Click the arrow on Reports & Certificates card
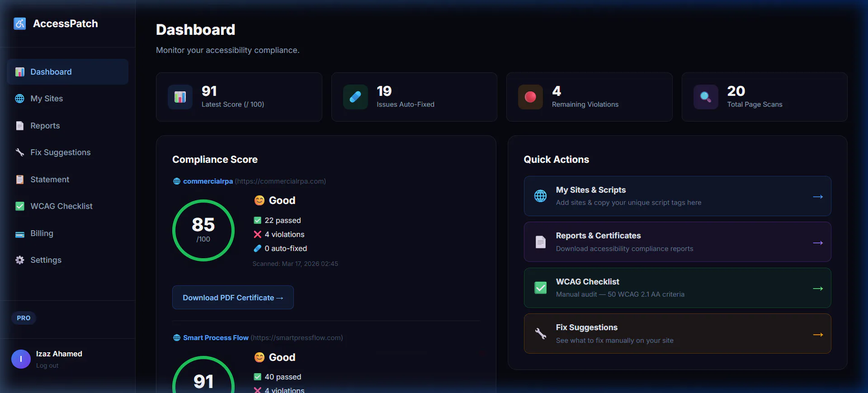 [x=818, y=243]
